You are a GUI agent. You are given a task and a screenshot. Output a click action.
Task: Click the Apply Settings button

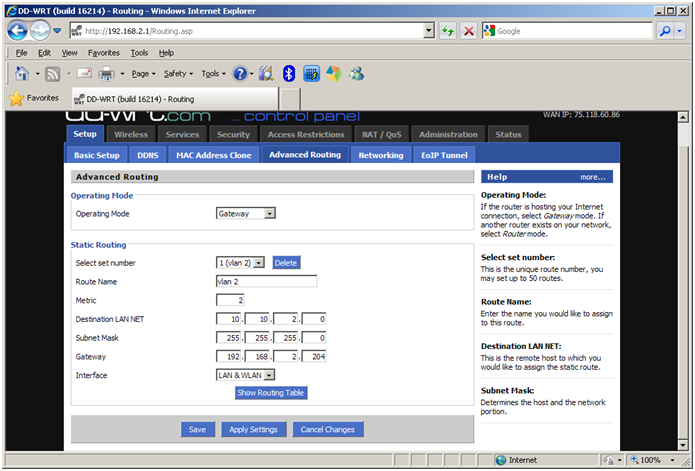point(254,429)
